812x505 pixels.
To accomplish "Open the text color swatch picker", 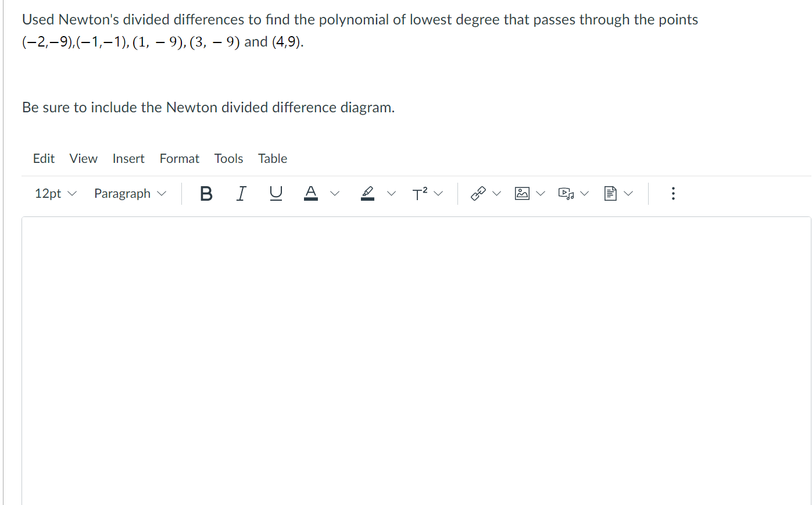I will 335,193.
